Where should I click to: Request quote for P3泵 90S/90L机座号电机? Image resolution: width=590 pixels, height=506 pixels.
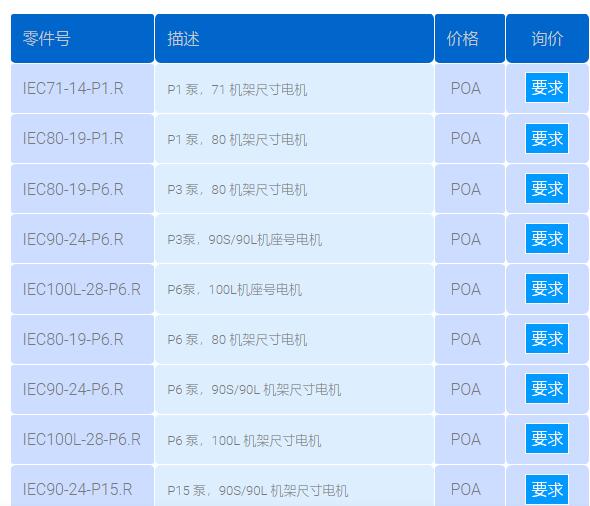click(547, 239)
